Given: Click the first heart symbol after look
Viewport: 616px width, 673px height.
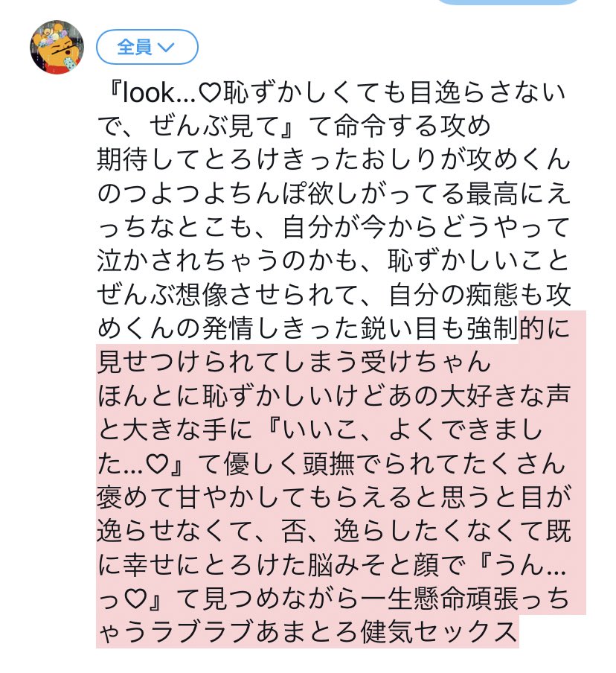Looking at the screenshot, I should (x=211, y=93).
